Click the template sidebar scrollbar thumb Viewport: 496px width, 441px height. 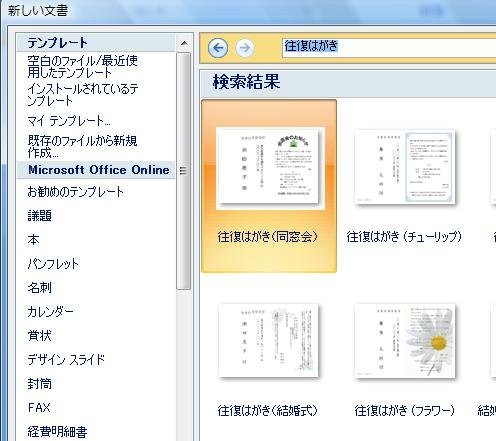[184, 171]
